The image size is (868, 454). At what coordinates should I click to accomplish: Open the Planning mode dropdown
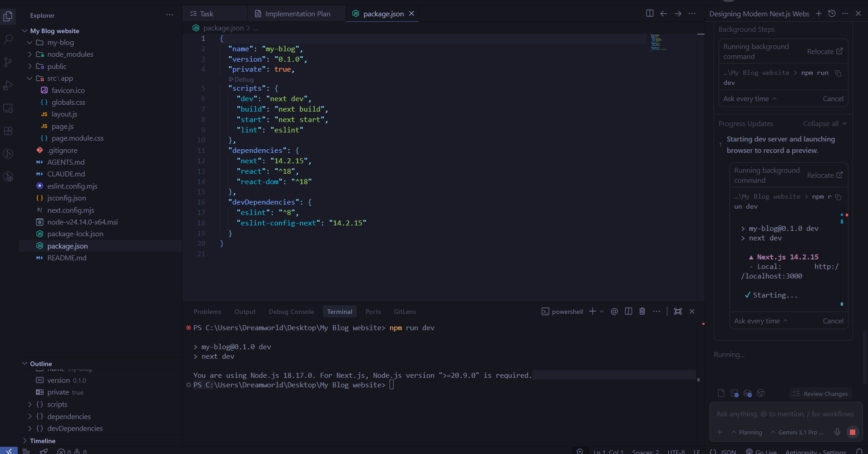pos(747,432)
